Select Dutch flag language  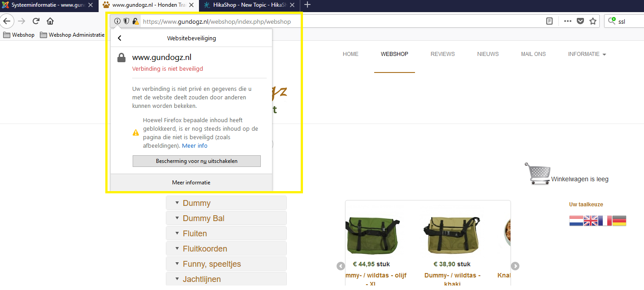[576, 221]
